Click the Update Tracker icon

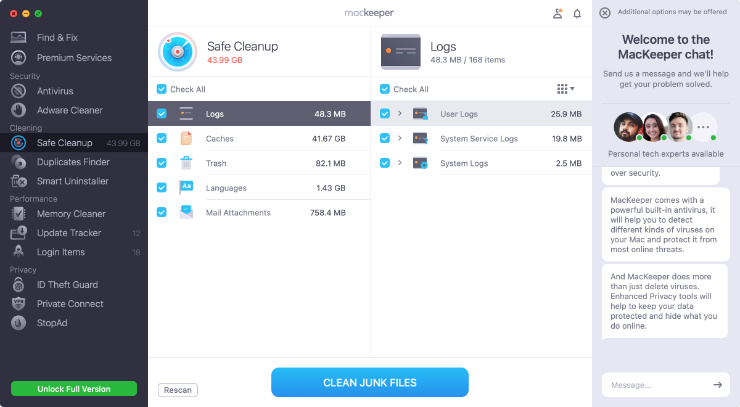(18, 233)
